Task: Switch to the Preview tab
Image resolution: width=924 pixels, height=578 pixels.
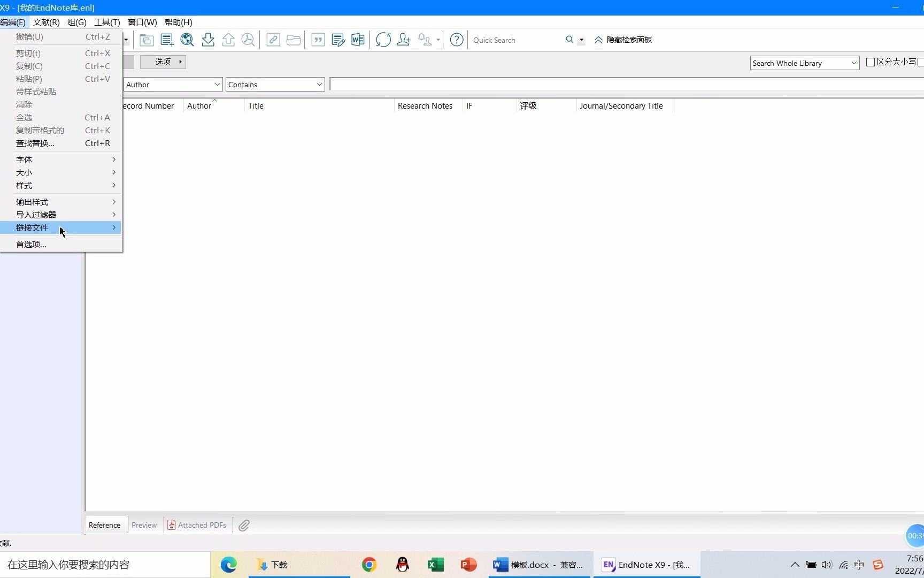Action: pyautogui.click(x=144, y=525)
